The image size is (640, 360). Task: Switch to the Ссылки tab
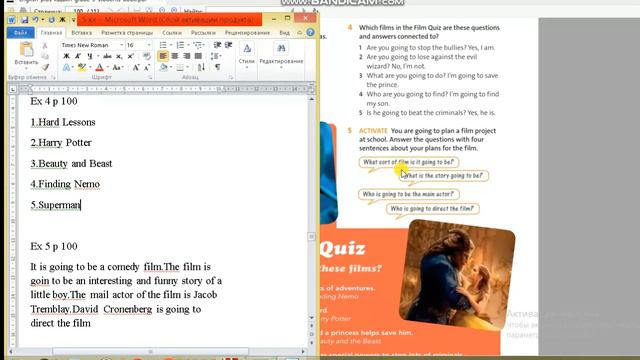pos(172,32)
